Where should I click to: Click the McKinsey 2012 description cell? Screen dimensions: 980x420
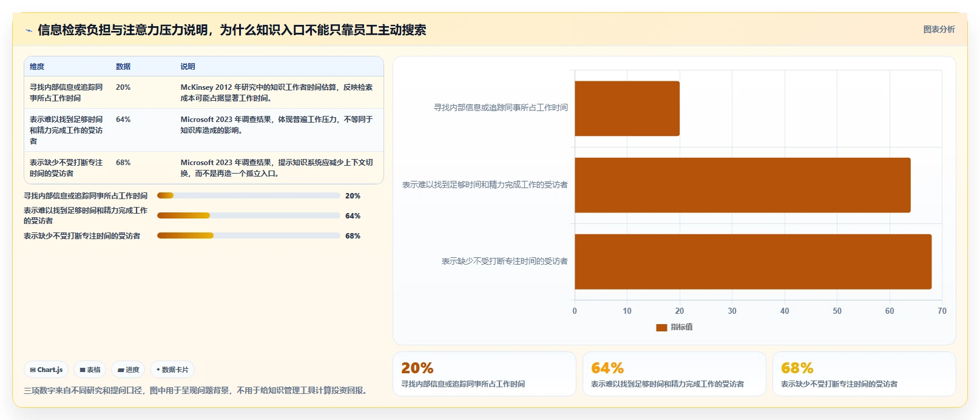(277, 92)
